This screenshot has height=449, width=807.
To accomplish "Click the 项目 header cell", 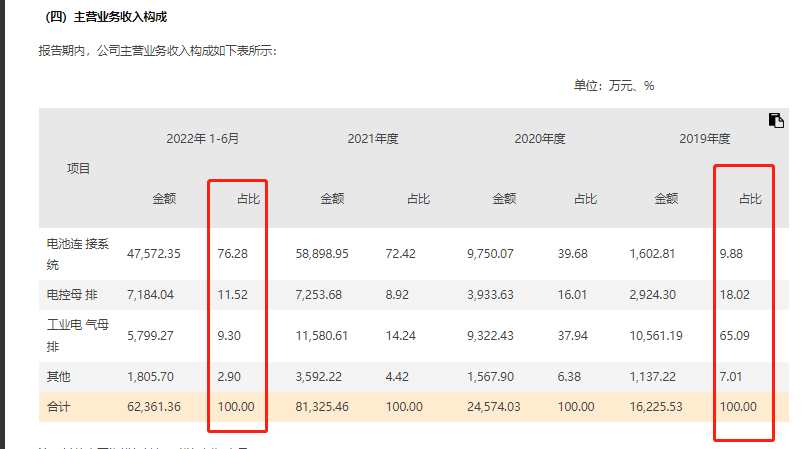I will click(78, 169).
